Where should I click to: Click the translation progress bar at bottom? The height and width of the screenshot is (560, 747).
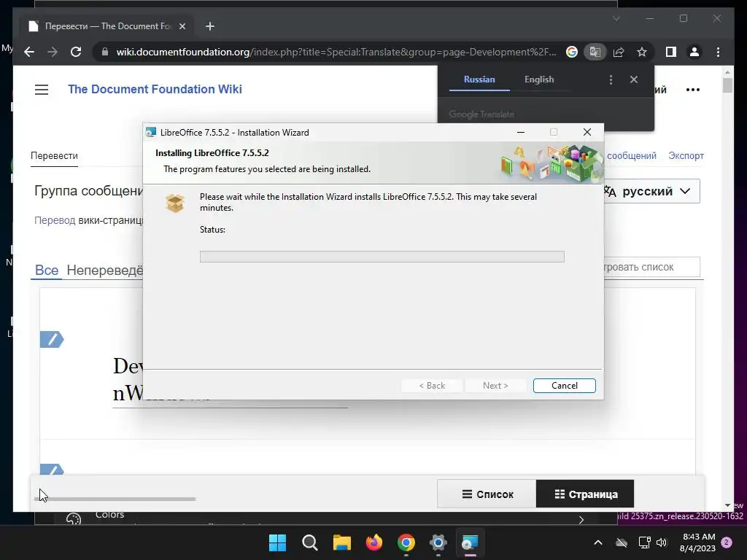(115, 499)
